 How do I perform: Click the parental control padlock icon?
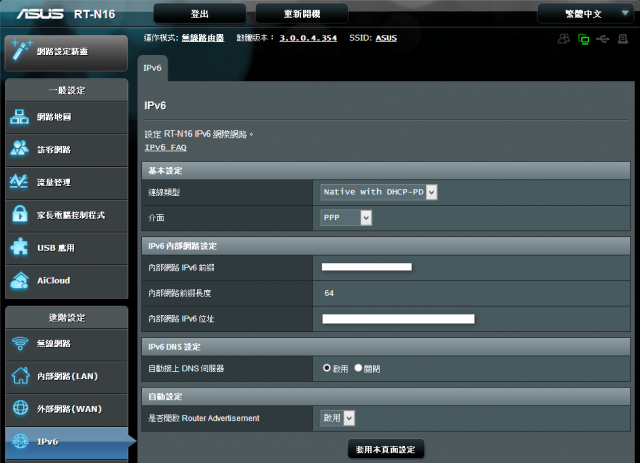pyautogui.click(x=20, y=214)
